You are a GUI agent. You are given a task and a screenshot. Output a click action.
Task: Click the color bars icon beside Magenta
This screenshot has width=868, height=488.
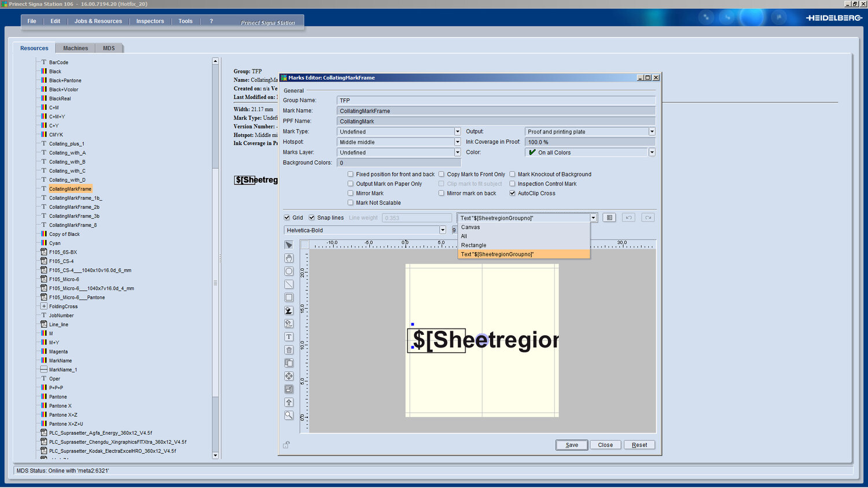tap(43, 351)
